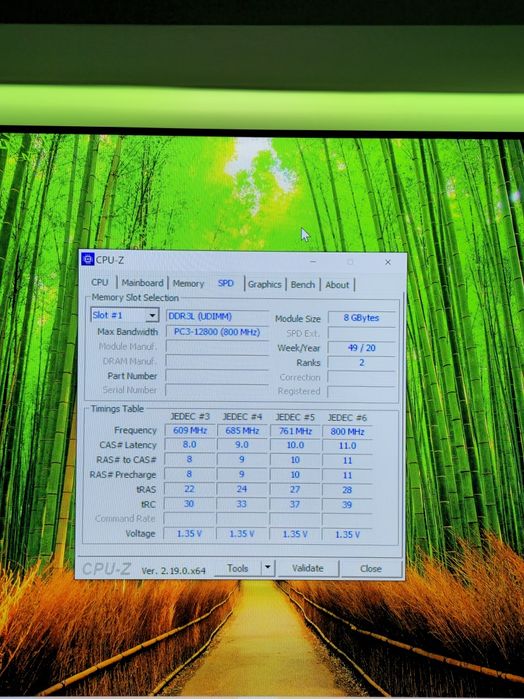Image resolution: width=524 pixels, height=699 pixels.
Task: Select the SPD tab
Action: 226,284
